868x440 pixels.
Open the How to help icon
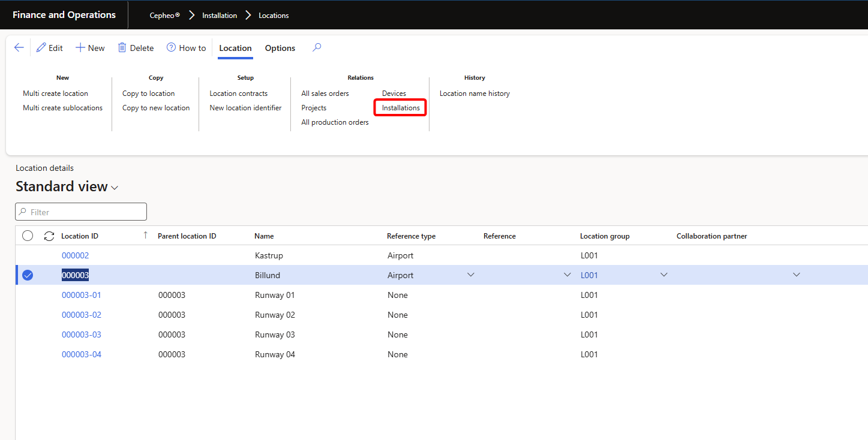(171, 48)
